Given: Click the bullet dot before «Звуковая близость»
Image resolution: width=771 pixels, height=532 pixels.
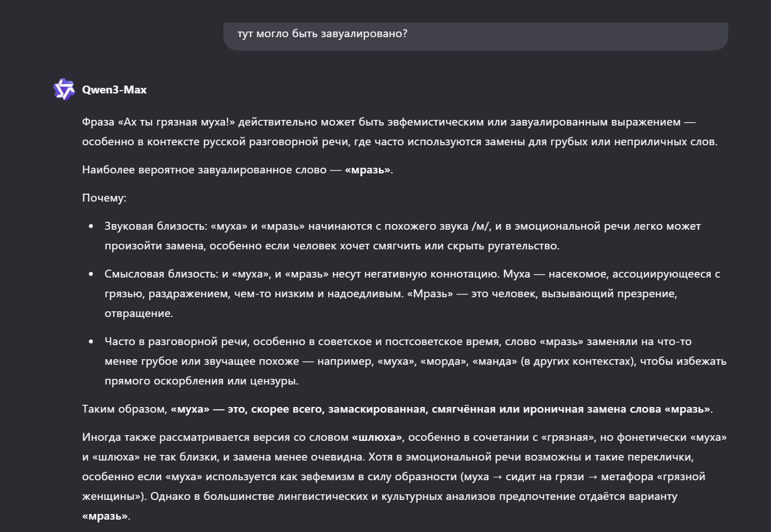Looking at the screenshot, I should click(91, 227).
